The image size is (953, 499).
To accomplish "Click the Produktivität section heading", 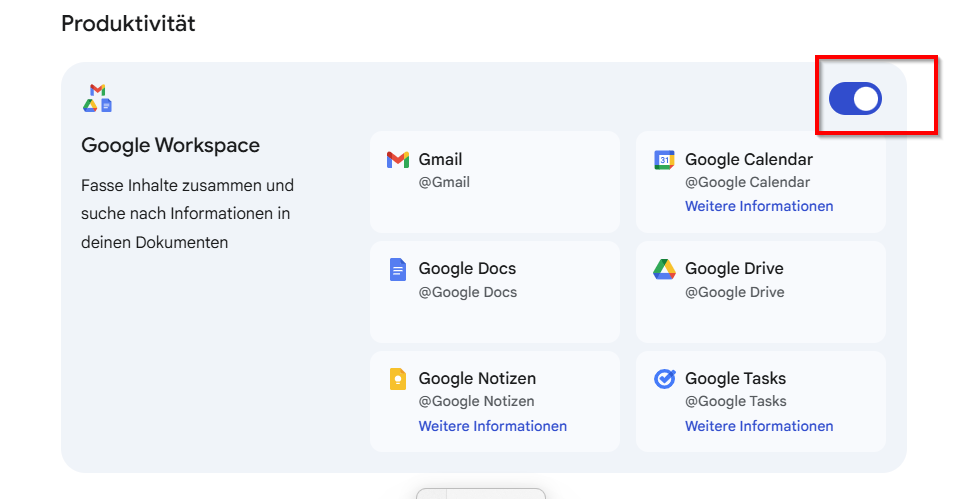I will tap(128, 24).
